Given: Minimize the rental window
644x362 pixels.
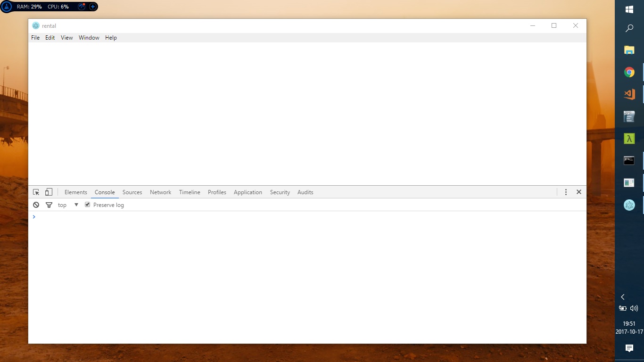Looking at the screenshot, I should coord(533,25).
